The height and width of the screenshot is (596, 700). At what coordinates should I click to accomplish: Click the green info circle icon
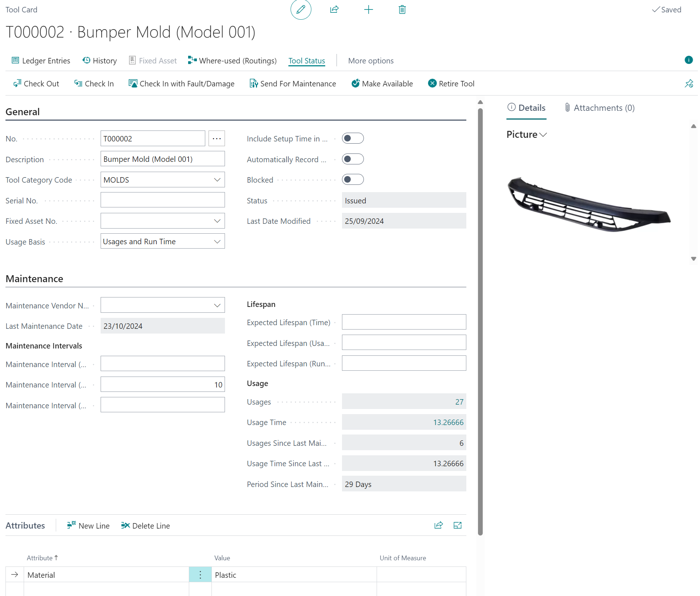688,60
